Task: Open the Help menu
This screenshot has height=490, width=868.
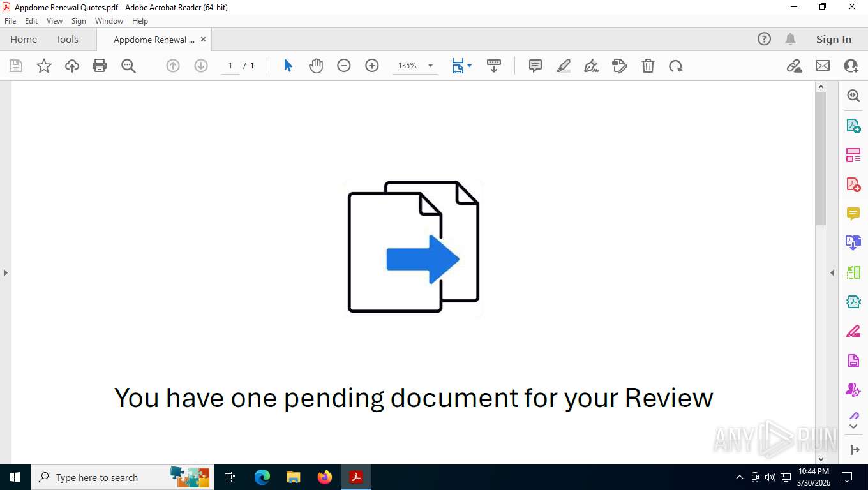Action: pyautogui.click(x=140, y=21)
